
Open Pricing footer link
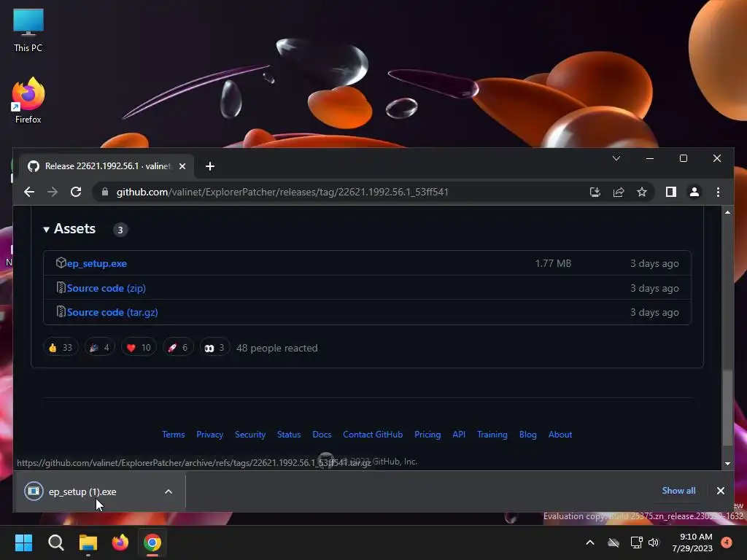[427, 435]
